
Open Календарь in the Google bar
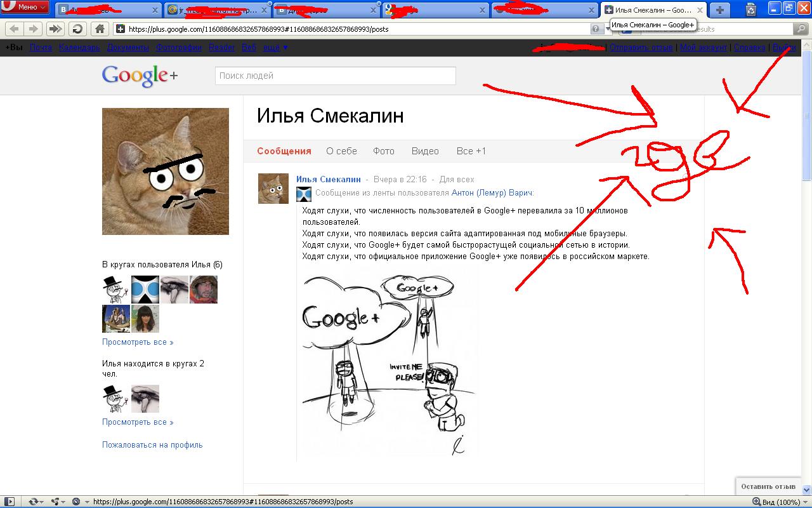pos(79,48)
